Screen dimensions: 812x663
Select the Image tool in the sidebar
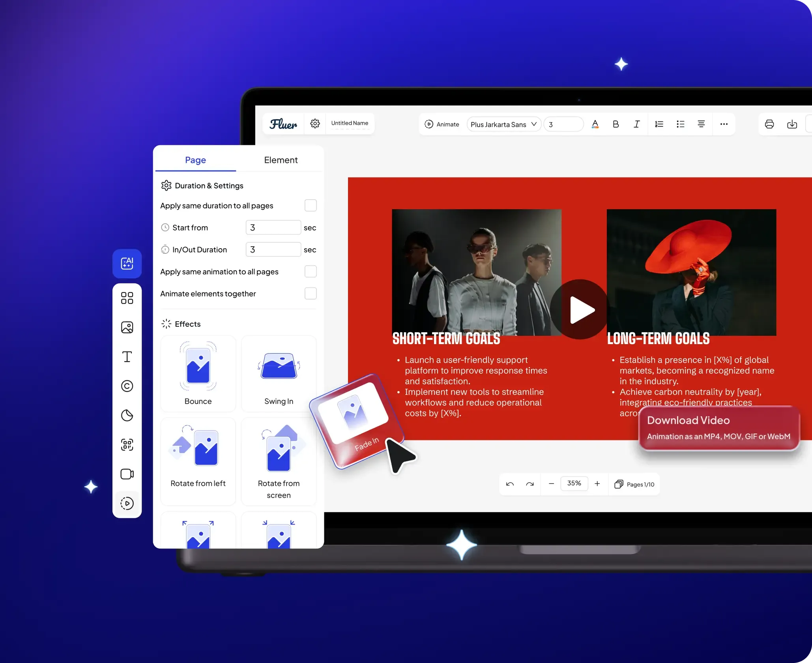coord(127,327)
